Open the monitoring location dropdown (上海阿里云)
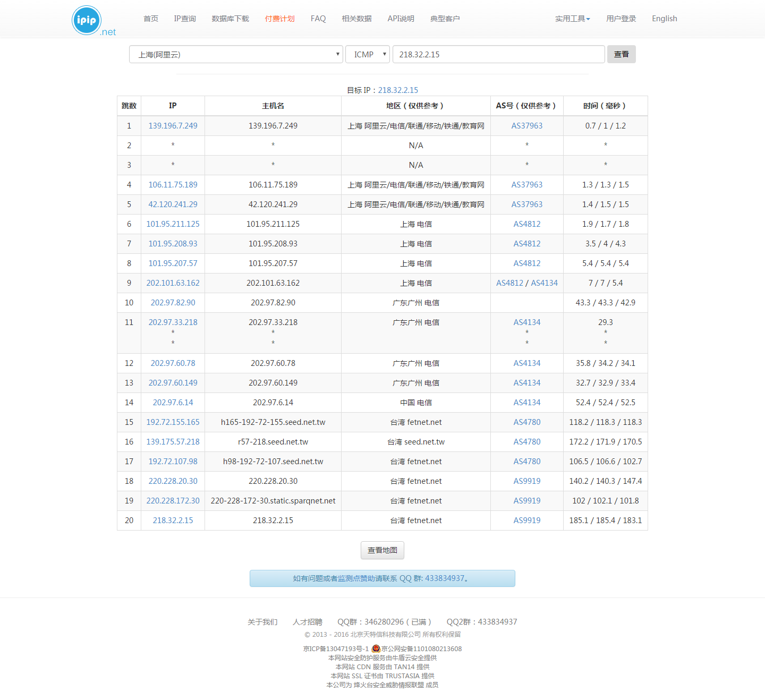 click(x=236, y=54)
